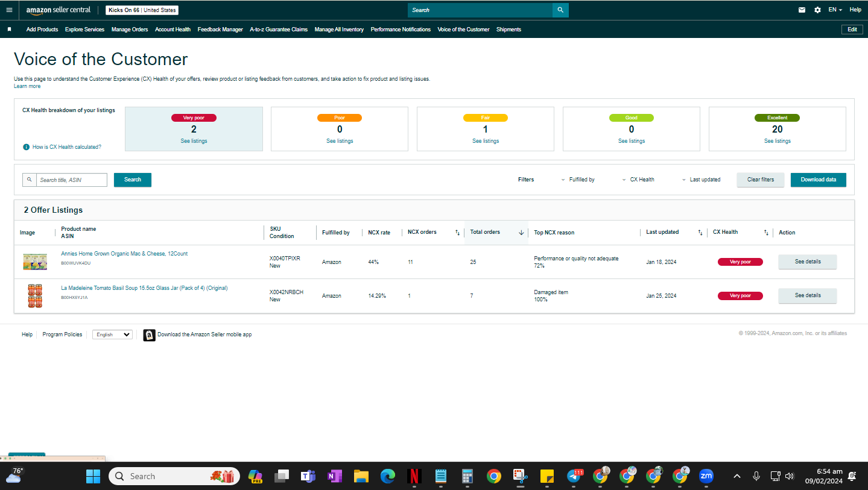Open the Windows Start menu
The image size is (868, 490).
(93, 476)
